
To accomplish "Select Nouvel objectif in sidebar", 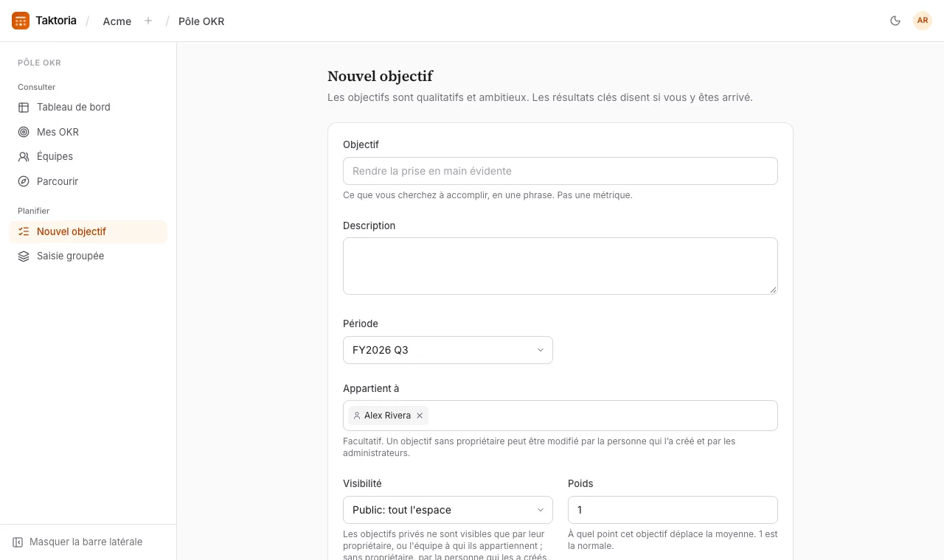I will 88,232.
